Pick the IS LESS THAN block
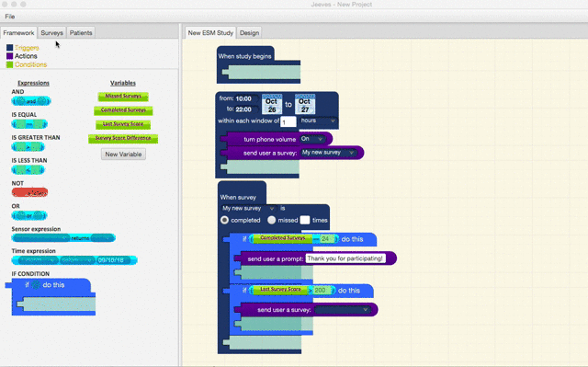588x367 pixels. [28, 169]
